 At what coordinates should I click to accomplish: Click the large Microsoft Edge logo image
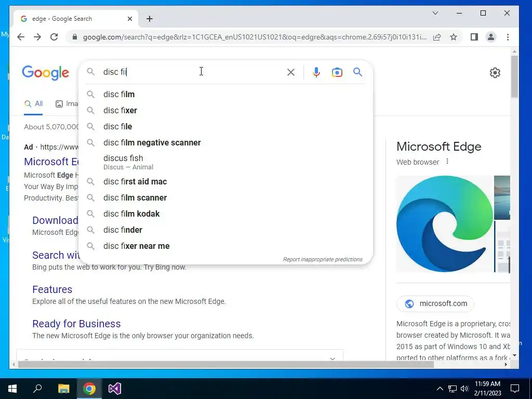pyautogui.click(x=445, y=224)
